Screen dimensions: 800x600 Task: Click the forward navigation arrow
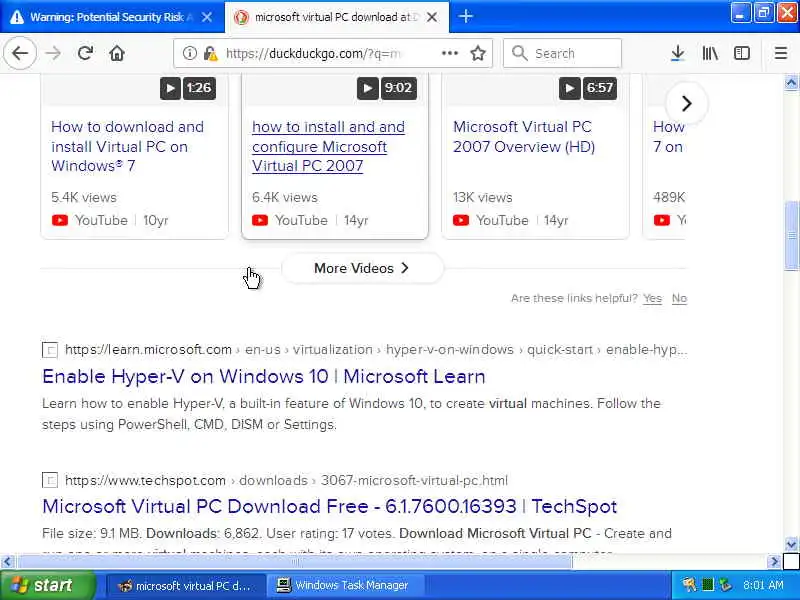pyautogui.click(x=53, y=53)
